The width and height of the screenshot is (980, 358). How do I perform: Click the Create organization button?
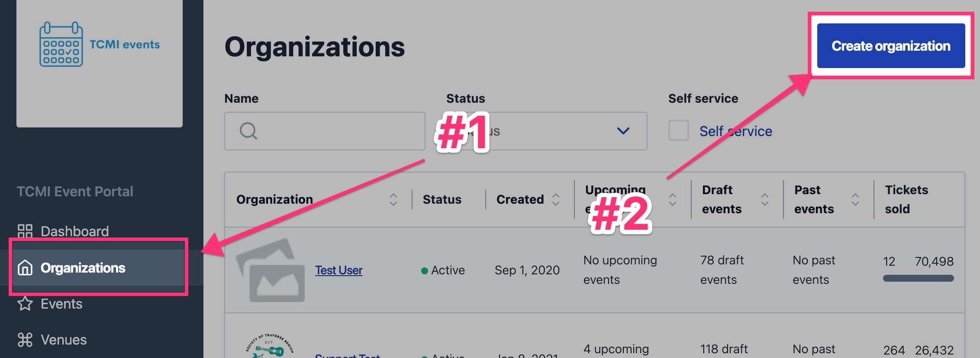click(891, 46)
